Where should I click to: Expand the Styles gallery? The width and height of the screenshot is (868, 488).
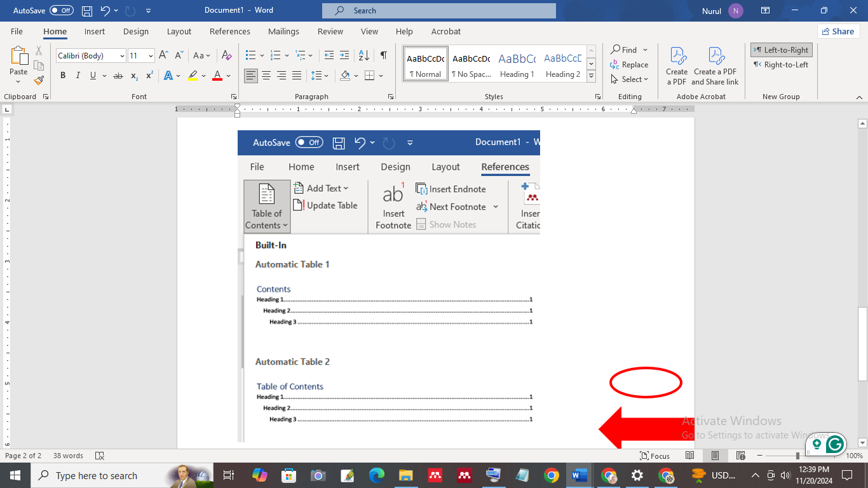pyautogui.click(x=591, y=76)
